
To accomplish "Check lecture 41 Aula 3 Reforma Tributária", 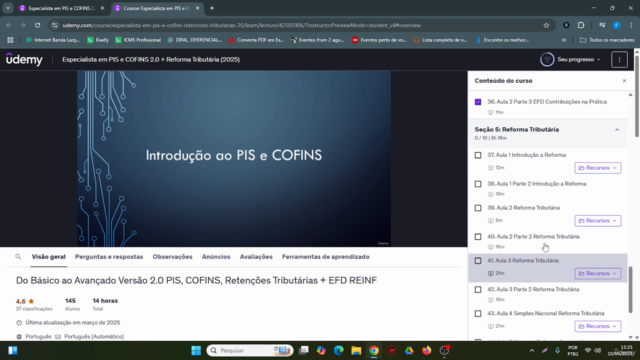I will click(478, 261).
